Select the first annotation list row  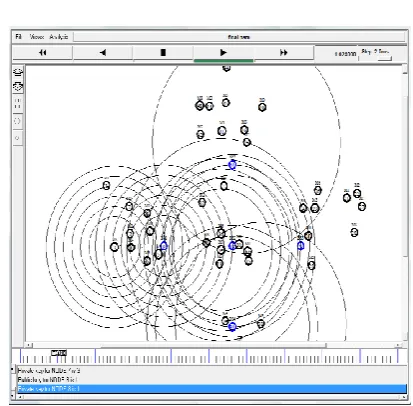(212, 371)
